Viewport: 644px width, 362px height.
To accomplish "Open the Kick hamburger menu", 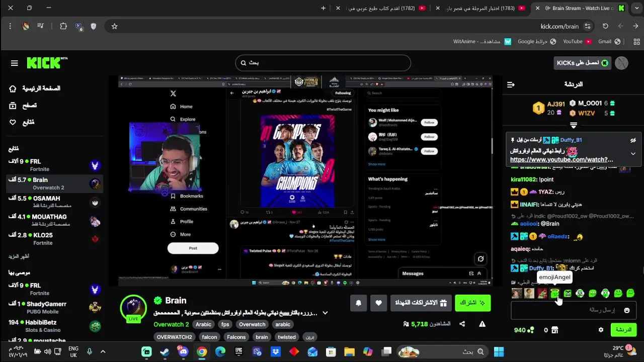I will click(x=15, y=63).
